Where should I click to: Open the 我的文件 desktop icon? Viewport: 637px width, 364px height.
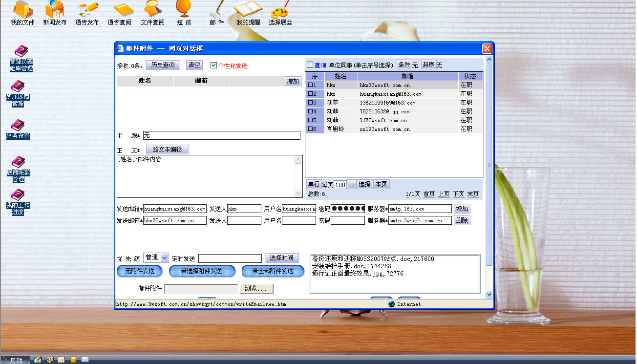coord(22,12)
